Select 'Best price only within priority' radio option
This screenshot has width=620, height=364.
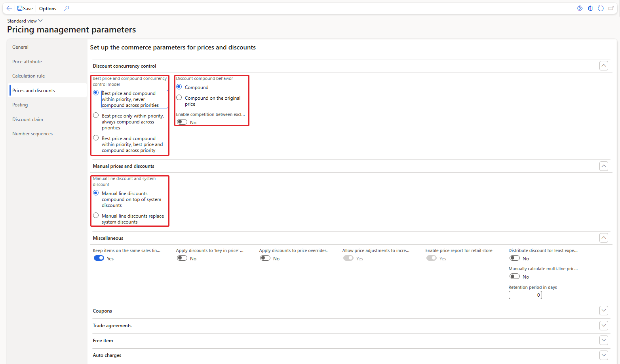96,115
